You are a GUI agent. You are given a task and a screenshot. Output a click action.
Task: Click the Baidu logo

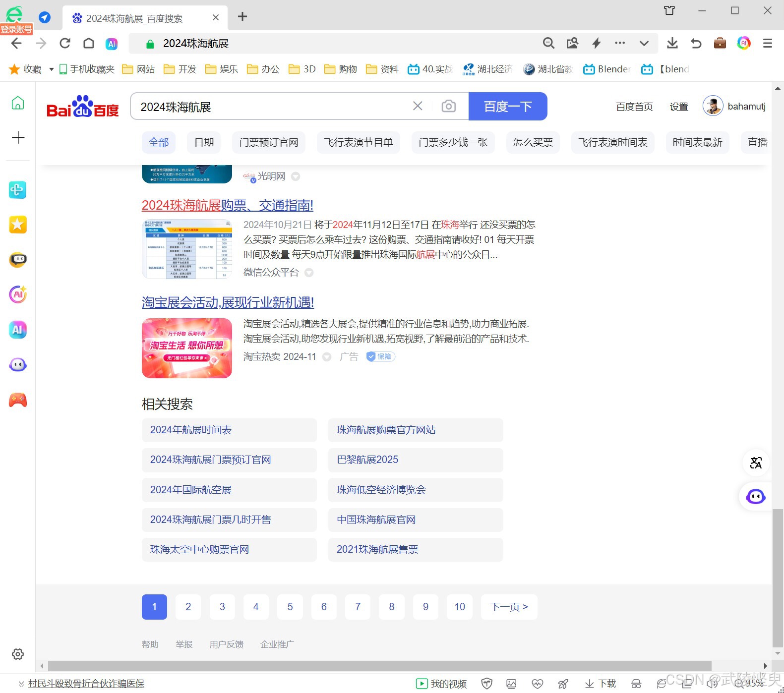83,107
